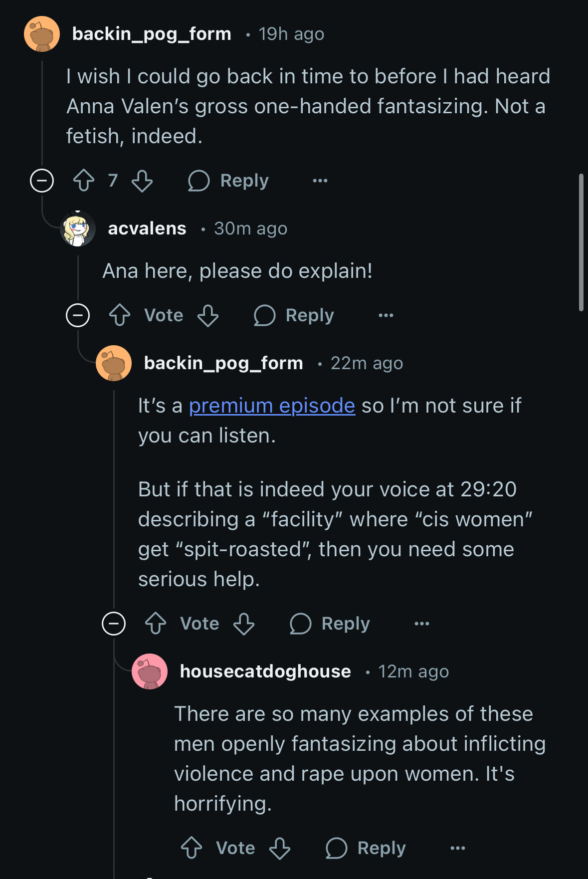This screenshot has width=588, height=879.
Task: Upvote housecatdoghouse's comment
Action: pyautogui.click(x=192, y=848)
